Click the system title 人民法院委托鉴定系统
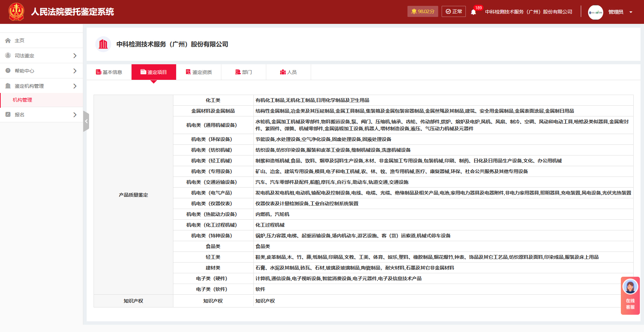Screen dimensions: 644x332 tap(73, 12)
